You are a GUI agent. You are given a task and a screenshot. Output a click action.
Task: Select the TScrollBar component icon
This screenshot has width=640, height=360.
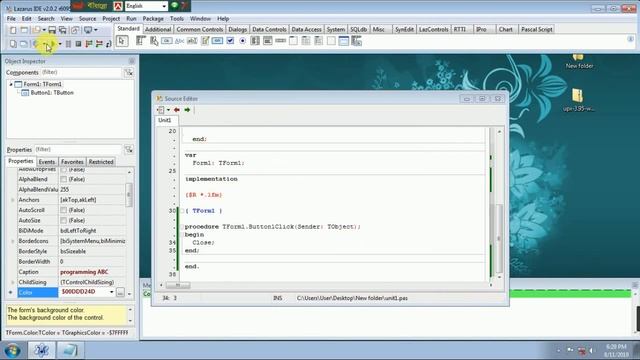(280, 41)
